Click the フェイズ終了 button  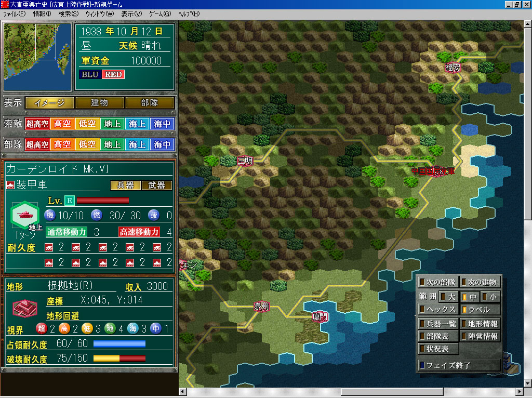tap(459, 365)
